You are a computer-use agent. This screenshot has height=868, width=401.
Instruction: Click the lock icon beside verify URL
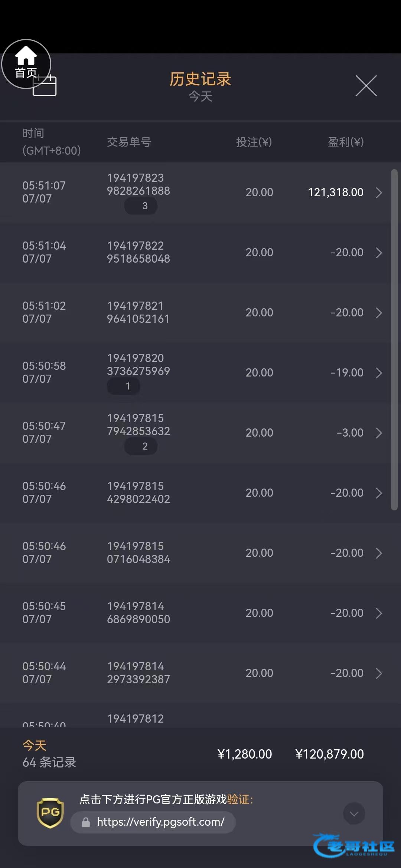[86, 822]
